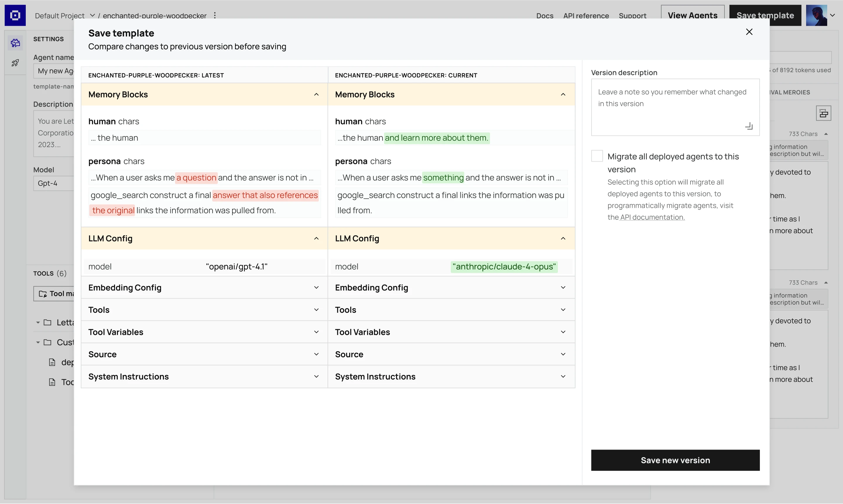Check Migrate all deployed agents checkbox

point(597,156)
